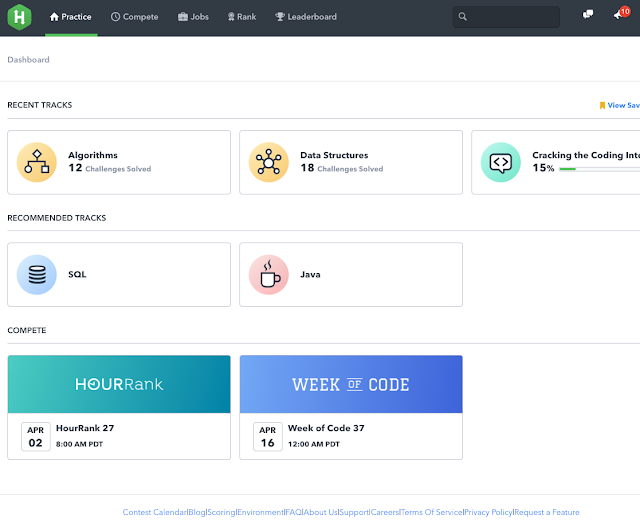Open the messages chat icon
The height and width of the screenshot is (527, 640).
pyautogui.click(x=588, y=15)
